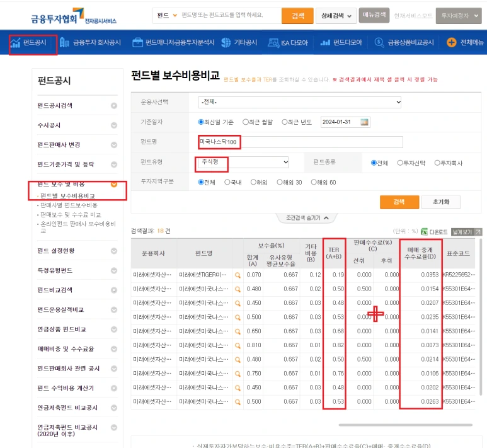Expand 펀드운용실적비교 chevron icon
Screen dimensions: 487x448
(114, 310)
